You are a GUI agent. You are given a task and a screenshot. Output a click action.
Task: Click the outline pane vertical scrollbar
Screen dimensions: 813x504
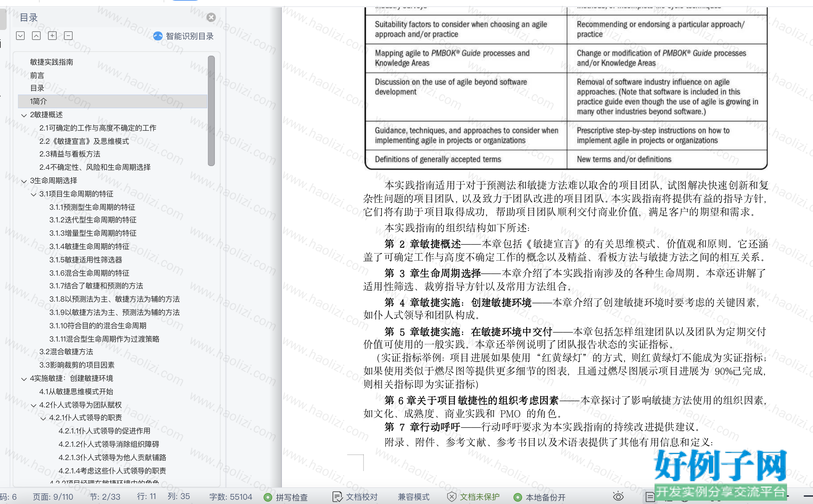[x=211, y=111]
